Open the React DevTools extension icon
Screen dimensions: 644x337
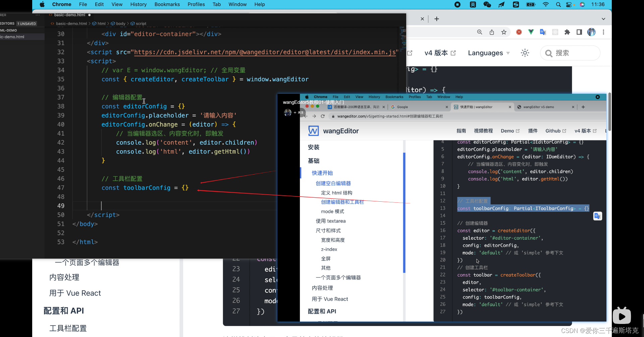[555, 32]
